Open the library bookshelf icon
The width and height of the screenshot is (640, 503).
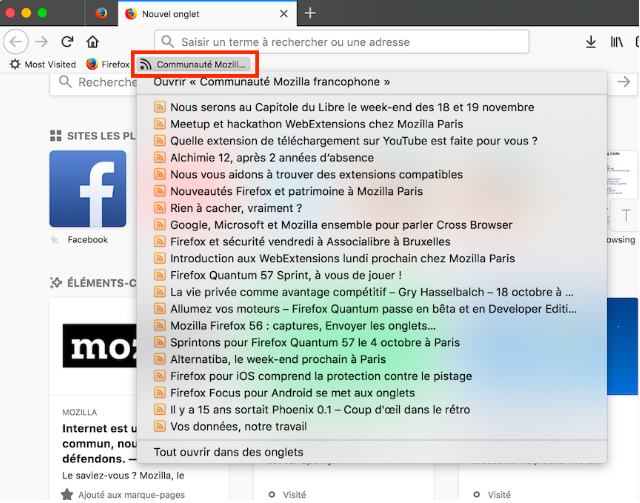(x=618, y=42)
